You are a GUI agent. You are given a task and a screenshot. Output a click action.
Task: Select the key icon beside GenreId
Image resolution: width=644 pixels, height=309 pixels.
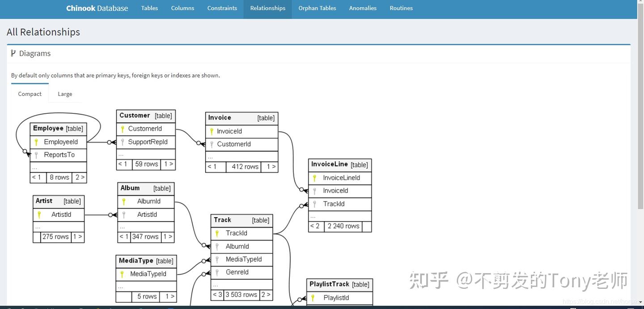[216, 272]
